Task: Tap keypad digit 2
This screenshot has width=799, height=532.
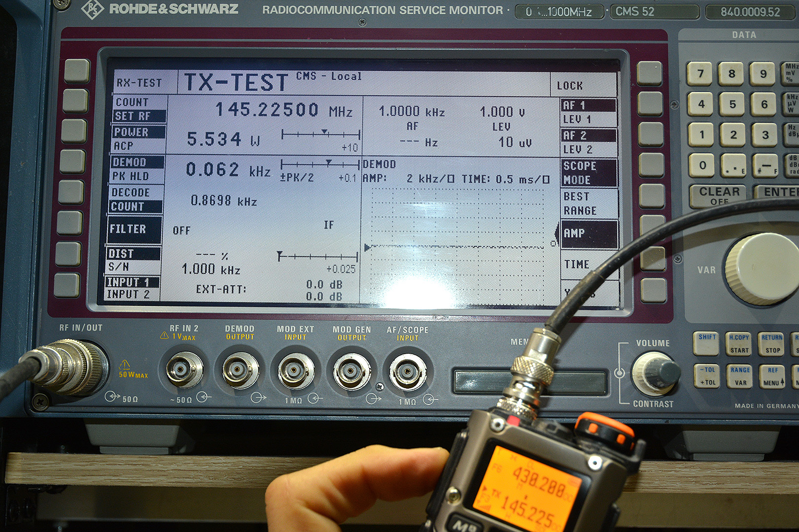Action: pos(733,135)
